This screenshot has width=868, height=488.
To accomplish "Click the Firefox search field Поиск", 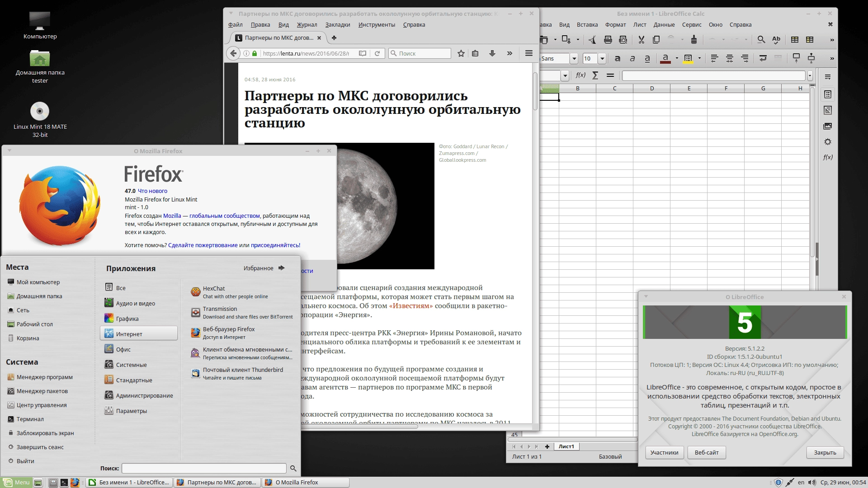I will (420, 53).
